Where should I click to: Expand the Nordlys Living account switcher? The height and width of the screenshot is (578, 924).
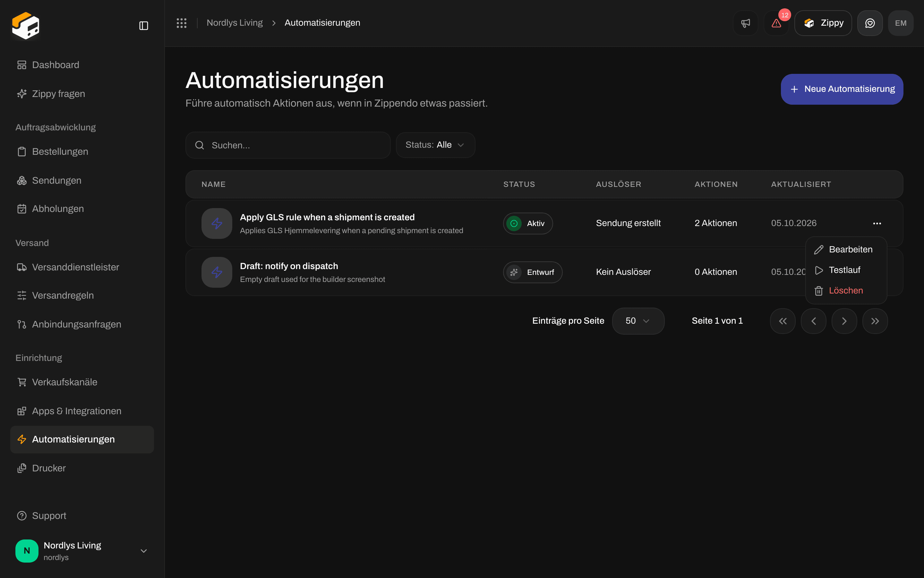click(82, 551)
